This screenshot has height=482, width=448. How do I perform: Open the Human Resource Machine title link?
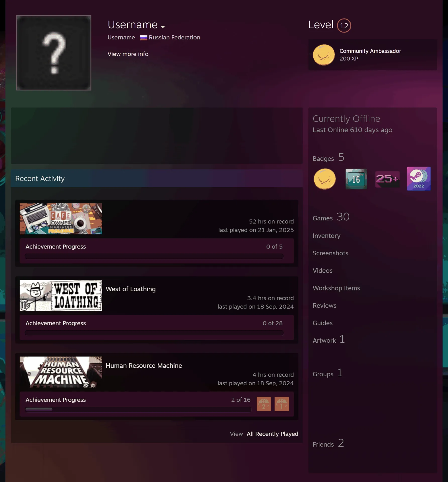(144, 366)
